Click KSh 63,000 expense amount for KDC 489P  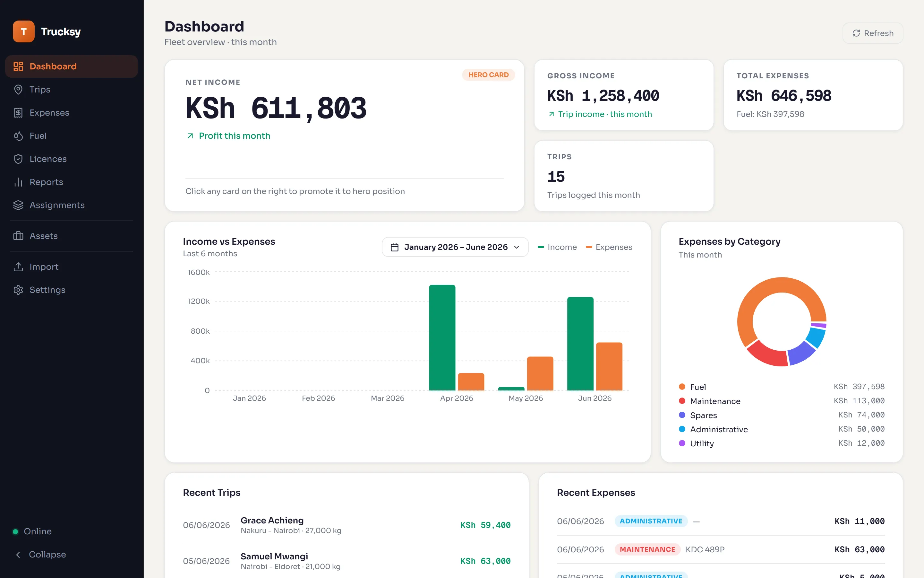(859, 550)
